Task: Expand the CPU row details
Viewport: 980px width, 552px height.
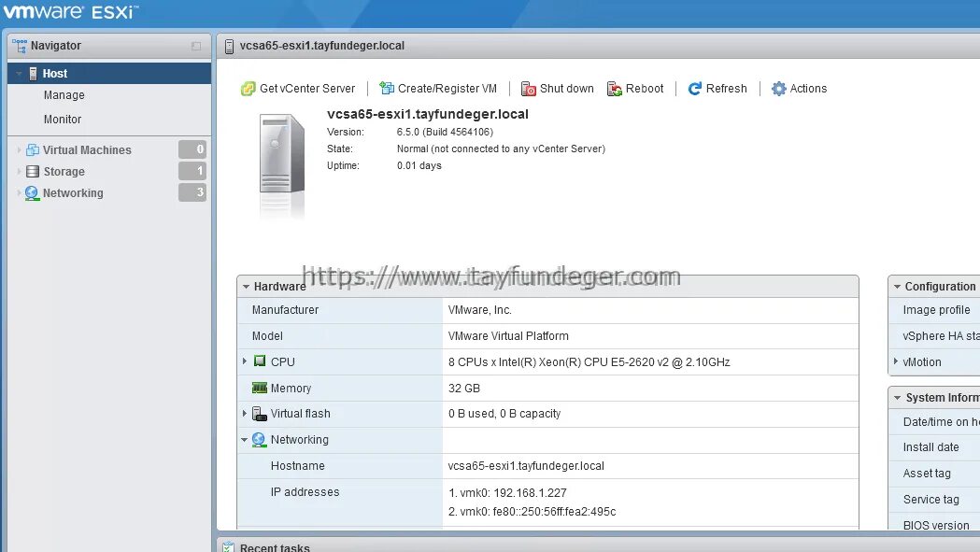Action: [x=245, y=361]
